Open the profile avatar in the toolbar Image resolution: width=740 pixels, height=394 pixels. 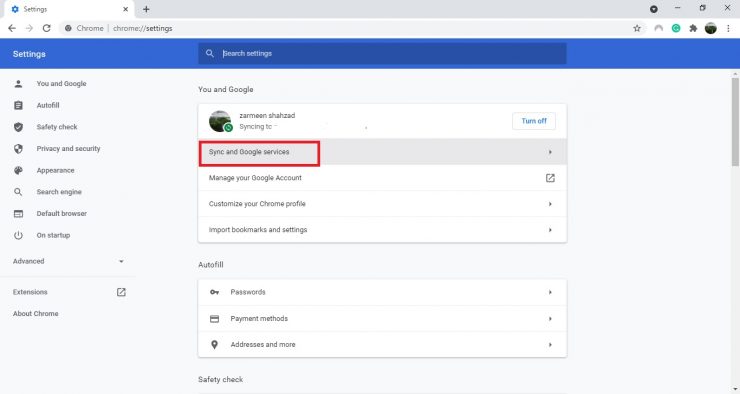tap(711, 28)
